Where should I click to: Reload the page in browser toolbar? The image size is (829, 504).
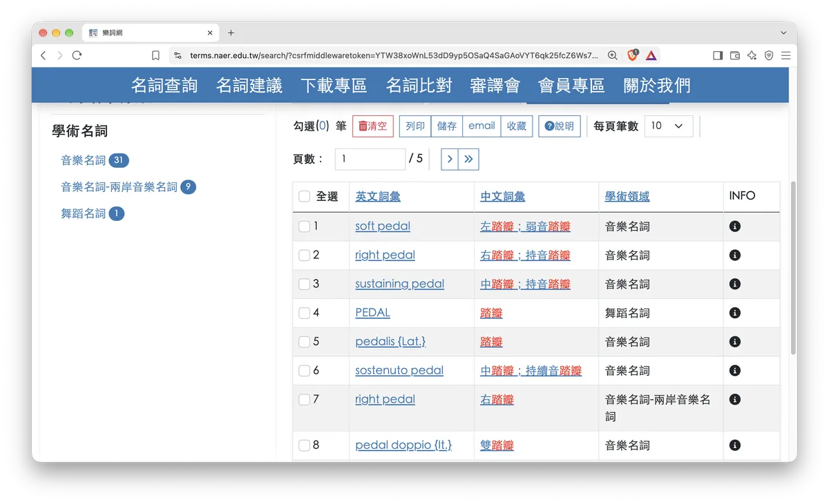[x=77, y=55]
